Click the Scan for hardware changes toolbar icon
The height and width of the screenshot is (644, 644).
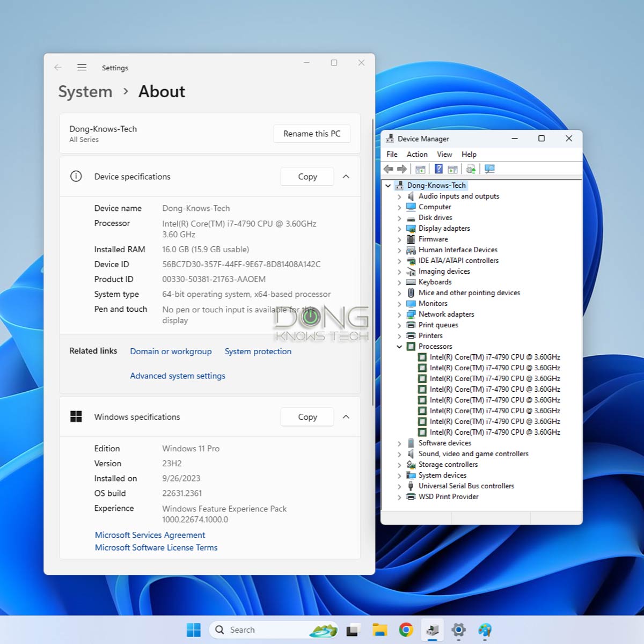click(x=489, y=169)
